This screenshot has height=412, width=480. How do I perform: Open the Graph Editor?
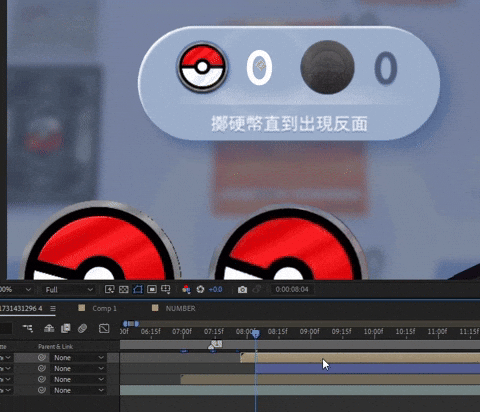104,329
